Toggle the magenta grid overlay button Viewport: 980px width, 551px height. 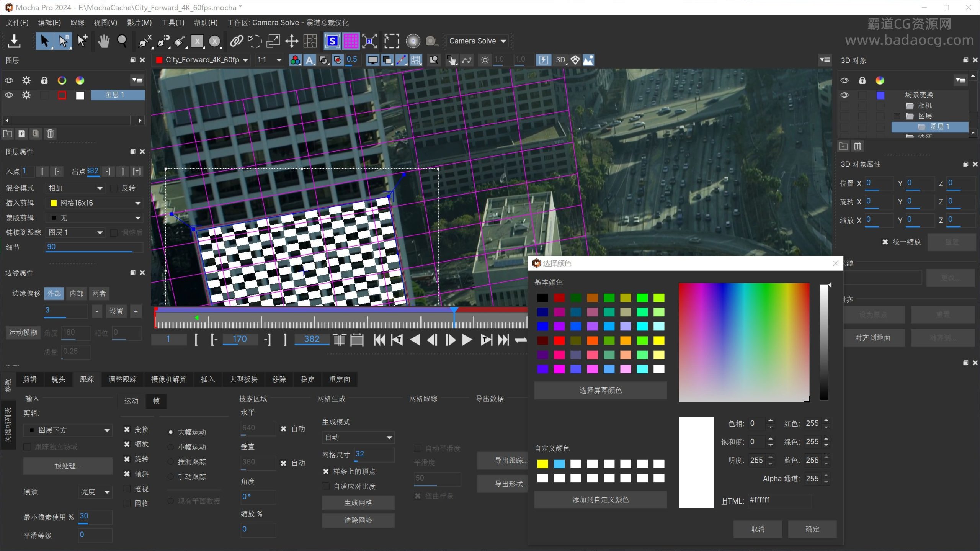351,41
